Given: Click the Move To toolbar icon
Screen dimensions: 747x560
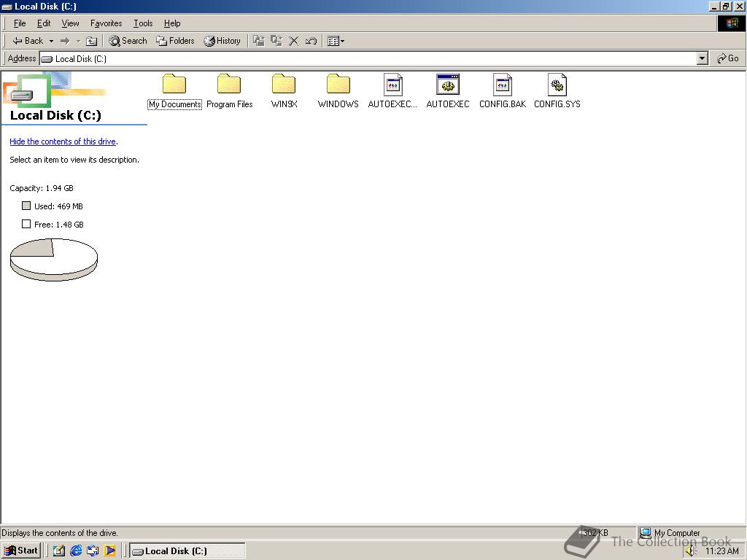Looking at the screenshot, I should 259,41.
